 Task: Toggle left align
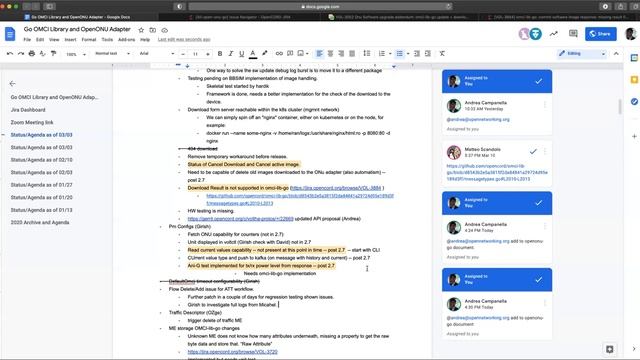pyautogui.click(x=320, y=53)
